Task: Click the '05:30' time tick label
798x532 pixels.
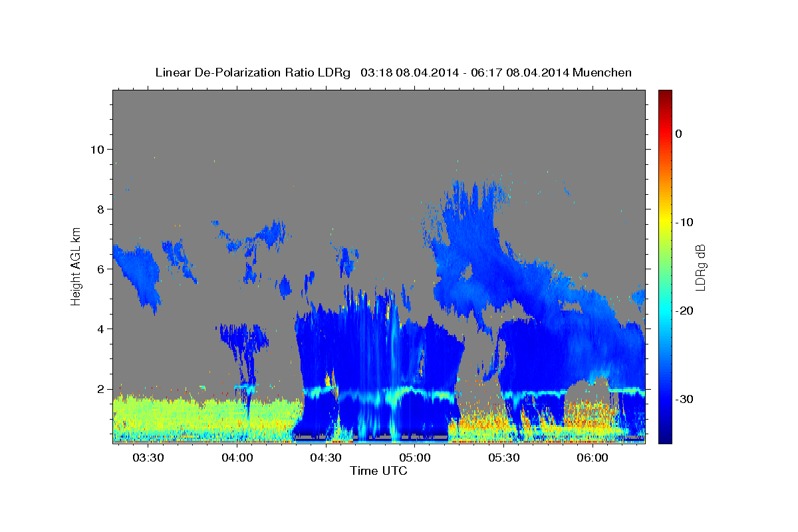Action: [503, 458]
